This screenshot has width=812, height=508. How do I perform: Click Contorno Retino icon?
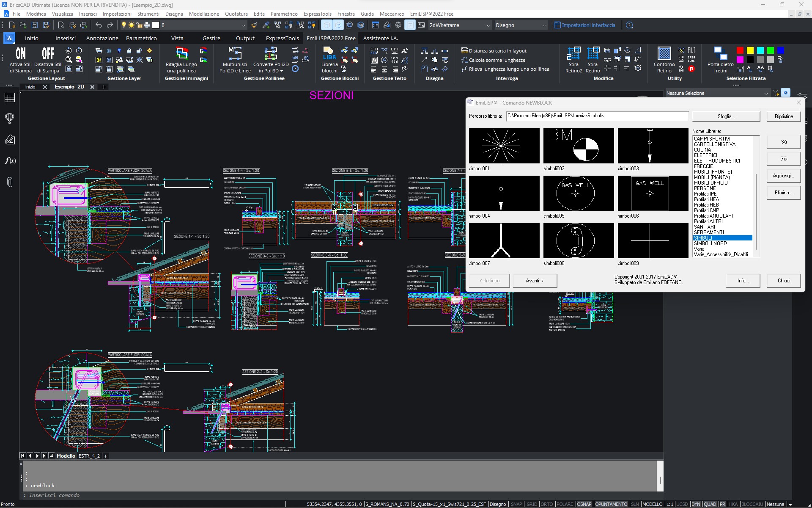click(x=664, y=54)
